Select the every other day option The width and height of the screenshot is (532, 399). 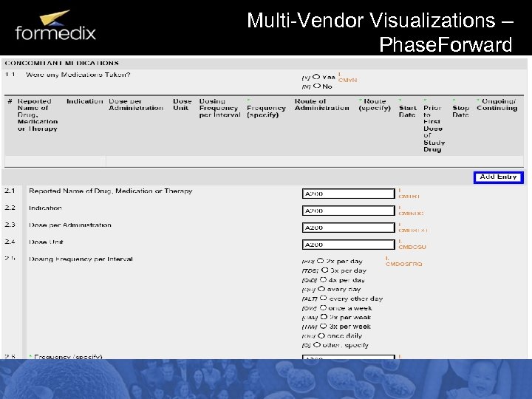[324, 299]
